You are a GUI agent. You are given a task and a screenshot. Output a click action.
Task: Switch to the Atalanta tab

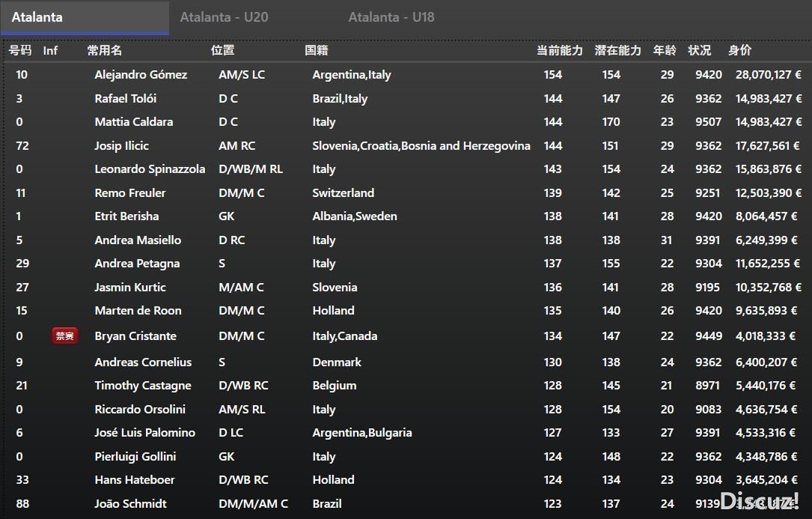(85, 18)
